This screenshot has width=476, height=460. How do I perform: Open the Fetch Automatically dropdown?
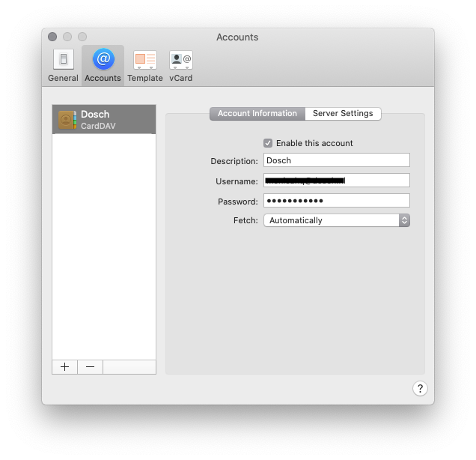point(337,220)
